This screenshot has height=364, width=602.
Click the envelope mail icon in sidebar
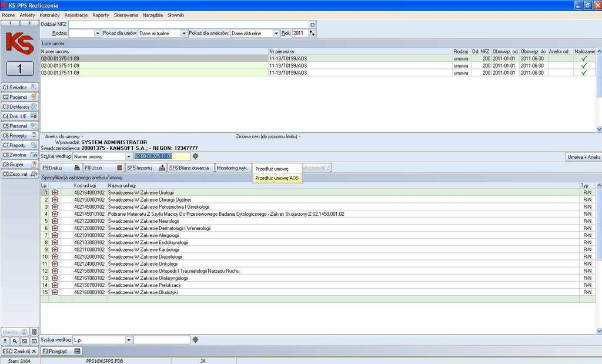click(x=34, y=341)
